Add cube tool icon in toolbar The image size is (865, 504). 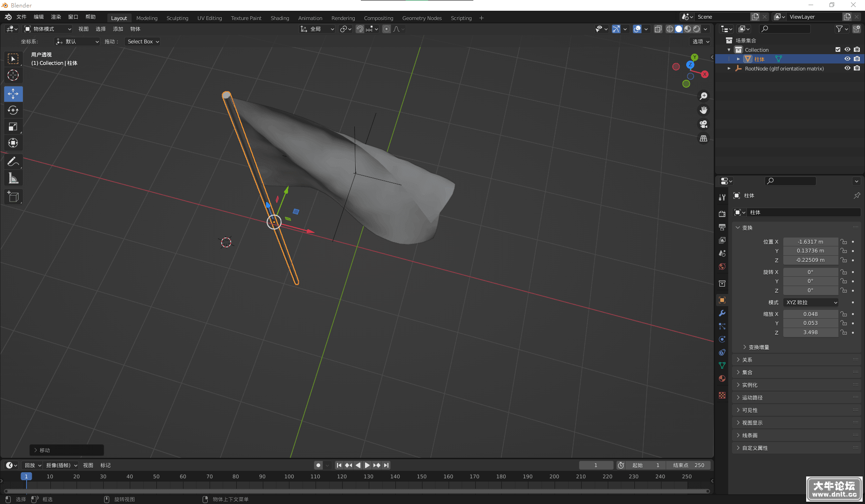tap(13, 196)
